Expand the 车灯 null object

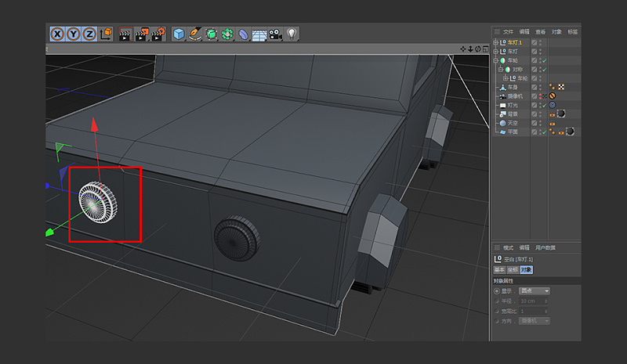pos(496,52)
